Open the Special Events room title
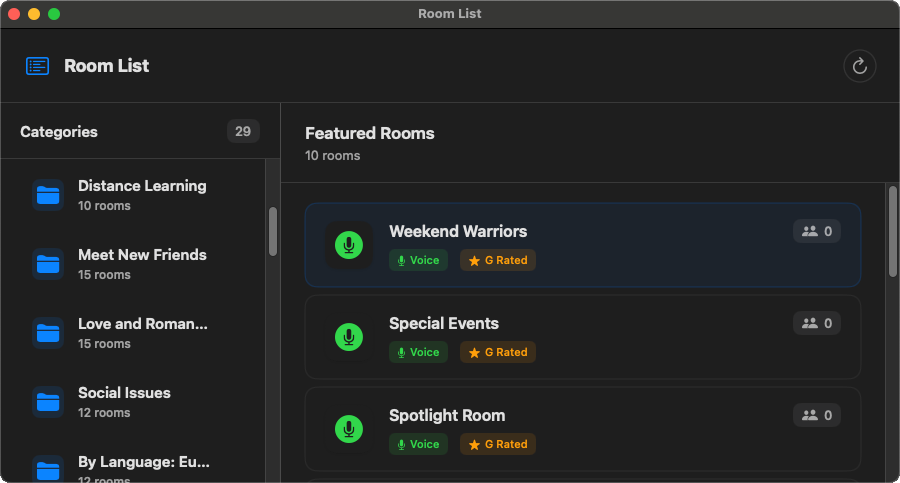The image size is (900, 483). 444,323
